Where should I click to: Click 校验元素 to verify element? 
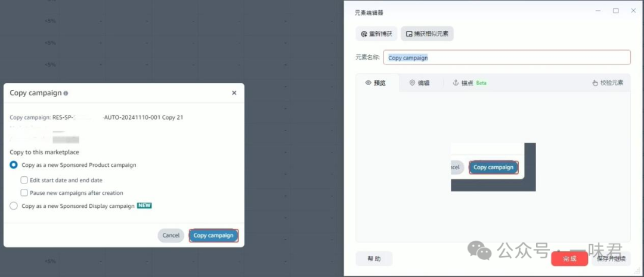[608, 83]
